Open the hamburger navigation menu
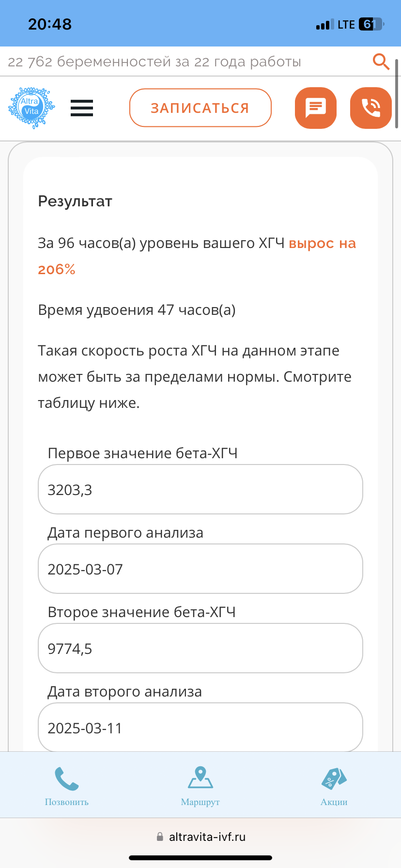Image resolution: width=401 pixels, height=868 pixels. 81,108
